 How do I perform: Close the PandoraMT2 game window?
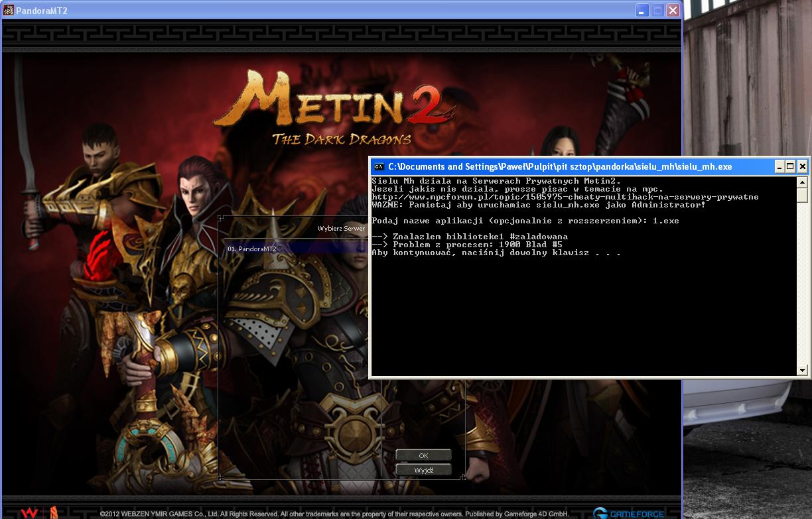(x=673, y=11)
